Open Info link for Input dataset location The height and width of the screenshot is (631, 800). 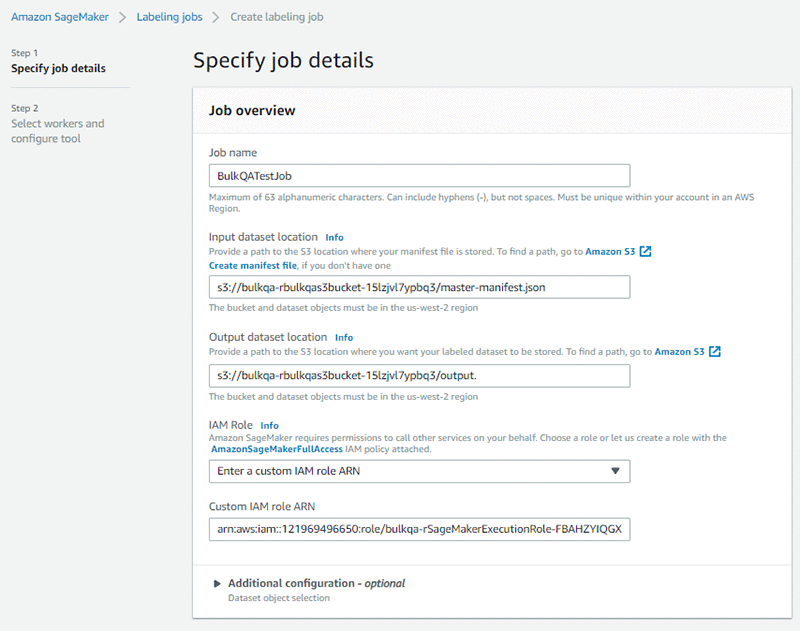coord(334,237)
